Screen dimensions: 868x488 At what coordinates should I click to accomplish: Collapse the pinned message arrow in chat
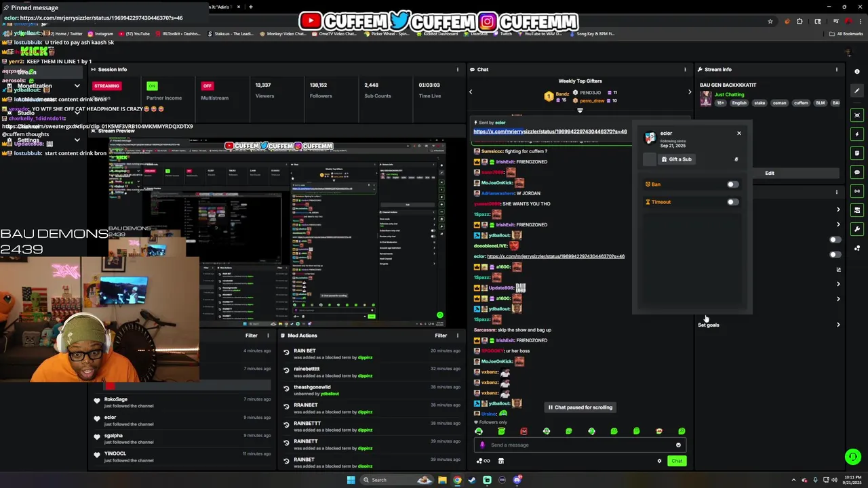[580, 110]
